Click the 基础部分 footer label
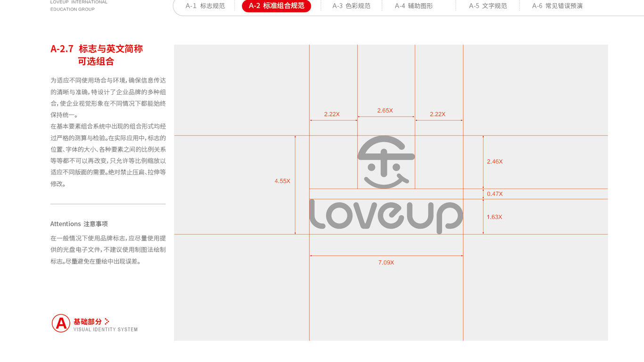 [88, 321]
